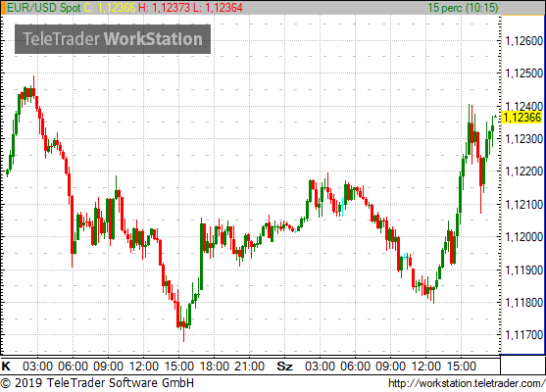Click the K day marker on time axis
This screenshot has width=546, height=392.
[x=6, y=367]
